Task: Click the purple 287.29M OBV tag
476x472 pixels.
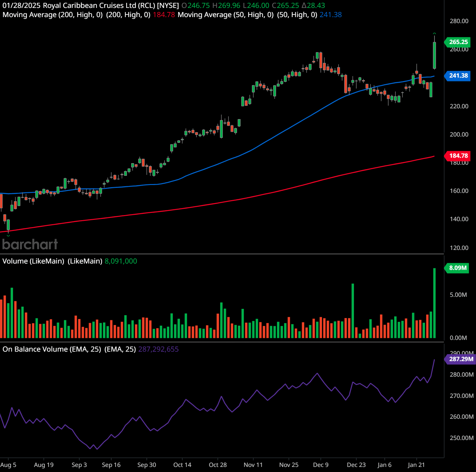Action: click(x=460, y=359)
